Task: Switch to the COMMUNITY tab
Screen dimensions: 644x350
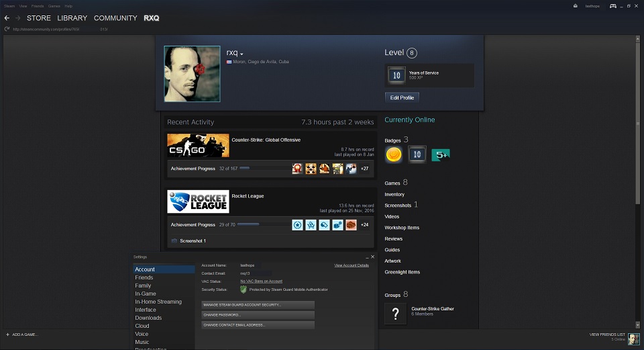Action: click(x=115, y=18)
